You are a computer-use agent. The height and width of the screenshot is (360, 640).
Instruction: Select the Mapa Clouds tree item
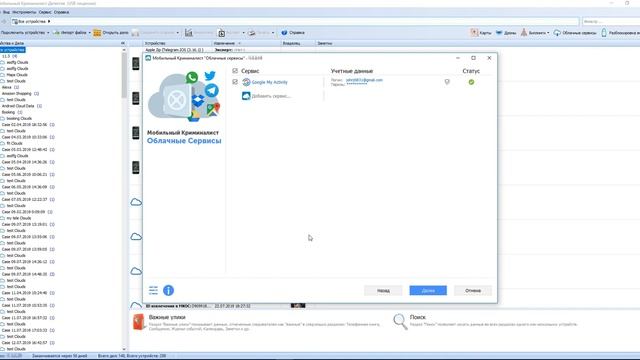17,75
